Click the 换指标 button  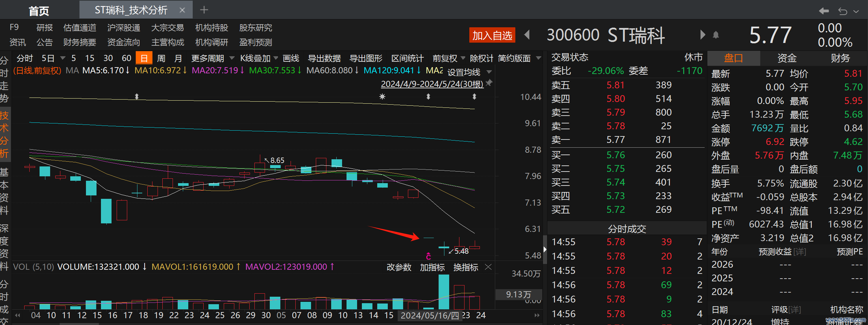(466, 267)
